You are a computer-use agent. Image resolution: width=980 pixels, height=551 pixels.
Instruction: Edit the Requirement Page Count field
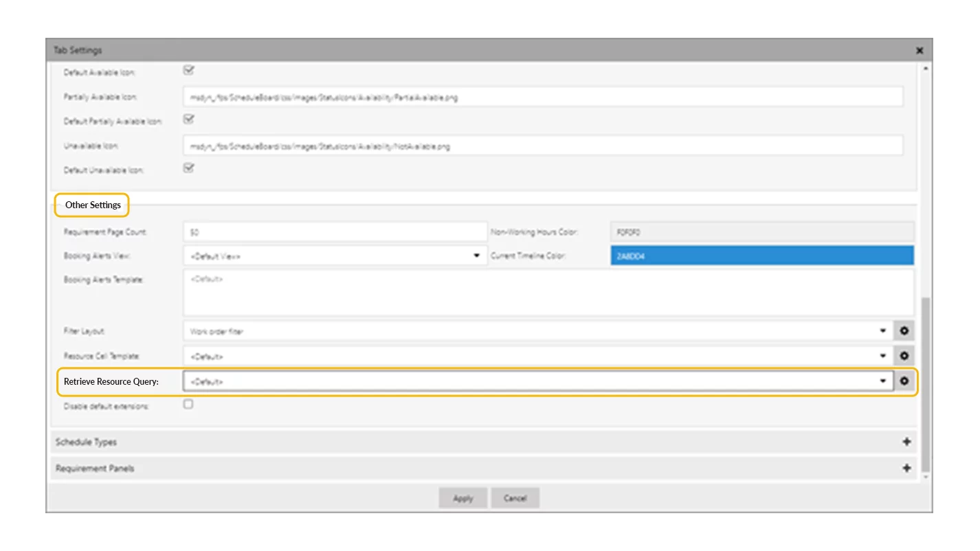(x=335, y=232)
